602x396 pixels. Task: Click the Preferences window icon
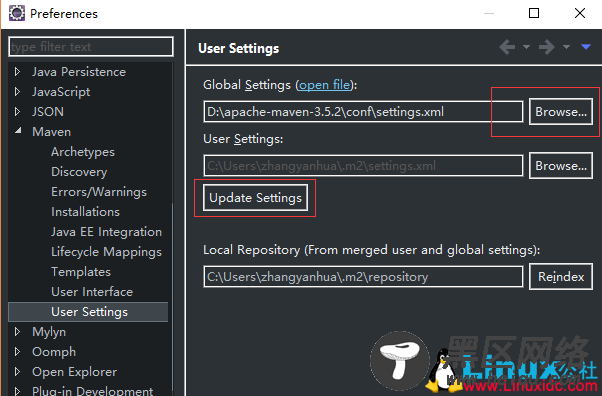17,13
